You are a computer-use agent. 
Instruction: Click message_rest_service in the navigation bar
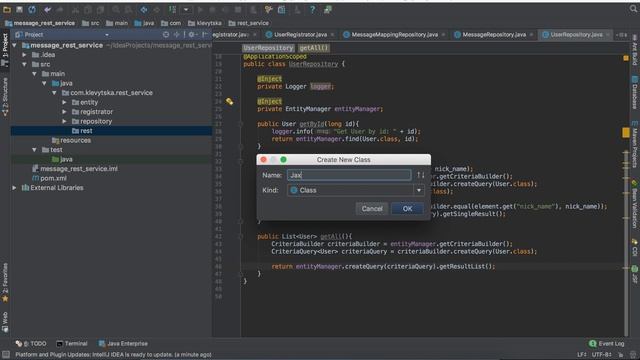click(x=40, y=23)
